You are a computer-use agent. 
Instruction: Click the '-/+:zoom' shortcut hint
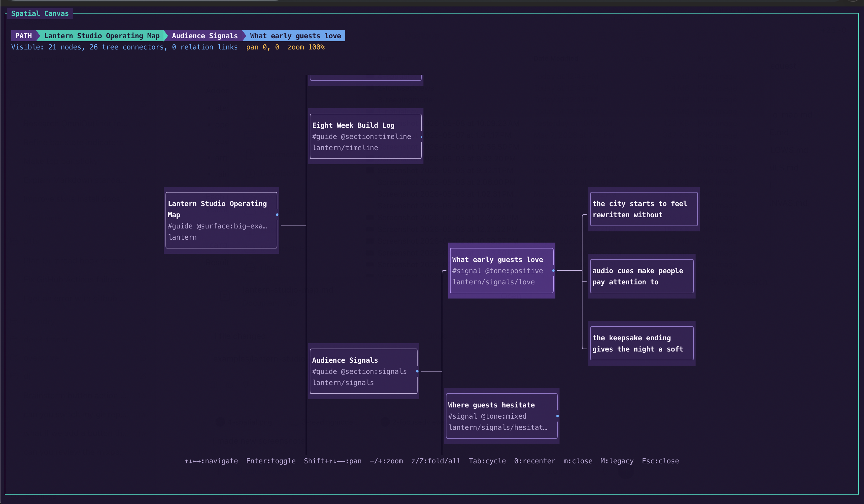386,461
